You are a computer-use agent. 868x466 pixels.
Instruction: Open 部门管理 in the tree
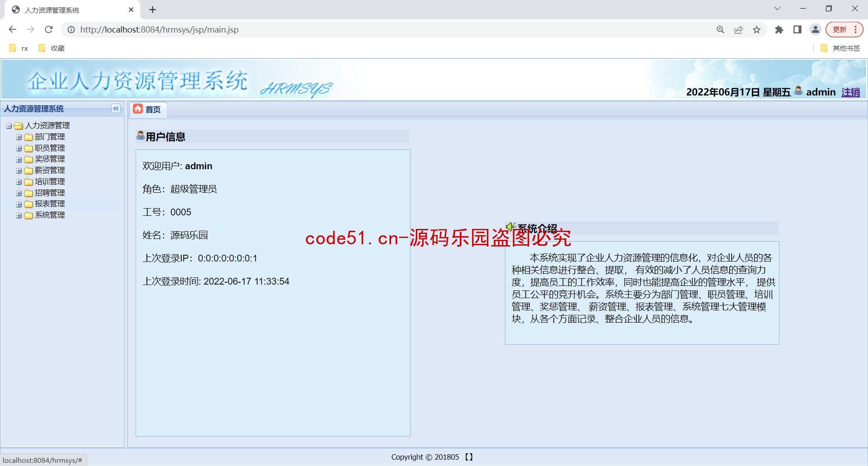[50, 137]
